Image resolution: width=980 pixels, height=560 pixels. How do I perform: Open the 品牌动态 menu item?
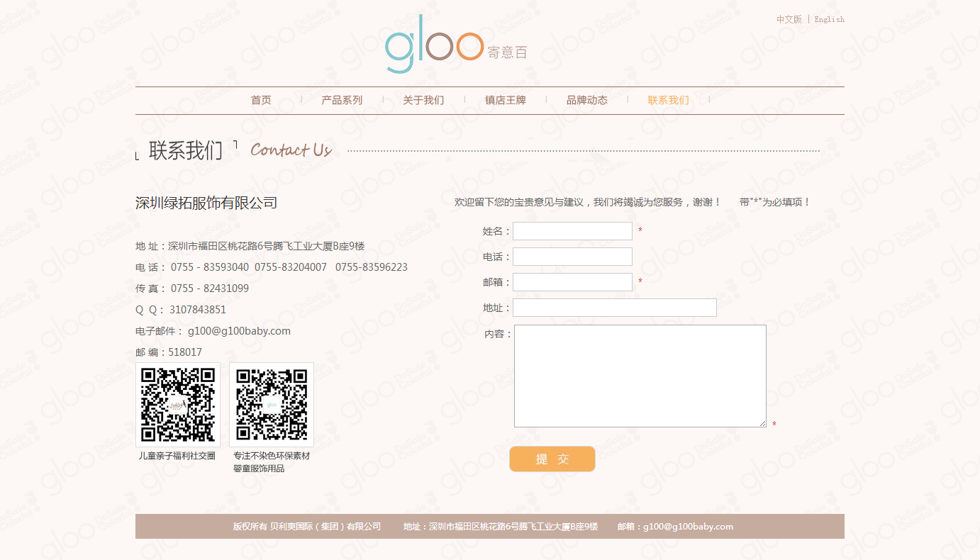587,100
